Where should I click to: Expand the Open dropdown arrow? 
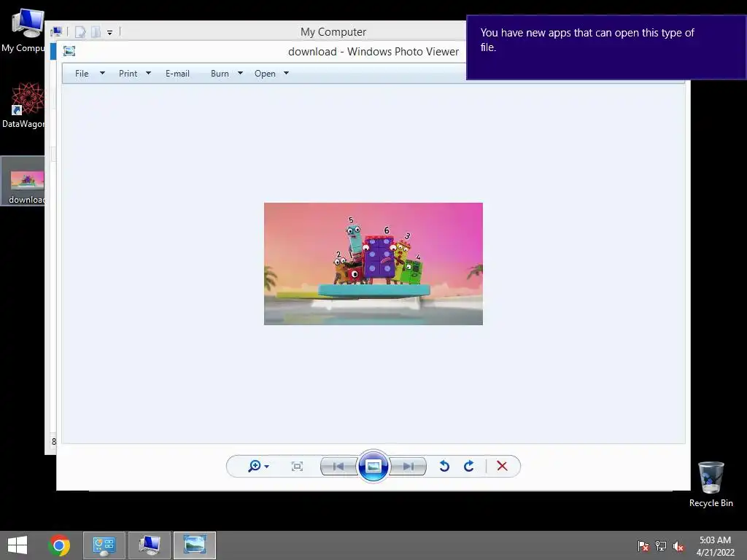point(286,73)
